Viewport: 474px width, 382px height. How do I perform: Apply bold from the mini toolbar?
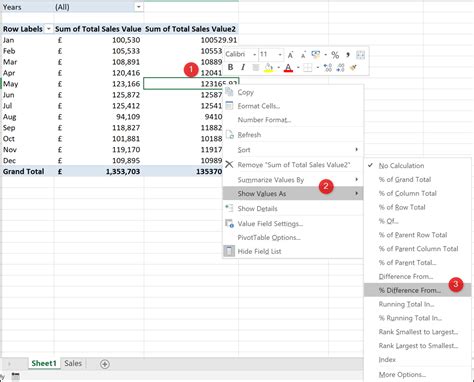click(230, 67)
